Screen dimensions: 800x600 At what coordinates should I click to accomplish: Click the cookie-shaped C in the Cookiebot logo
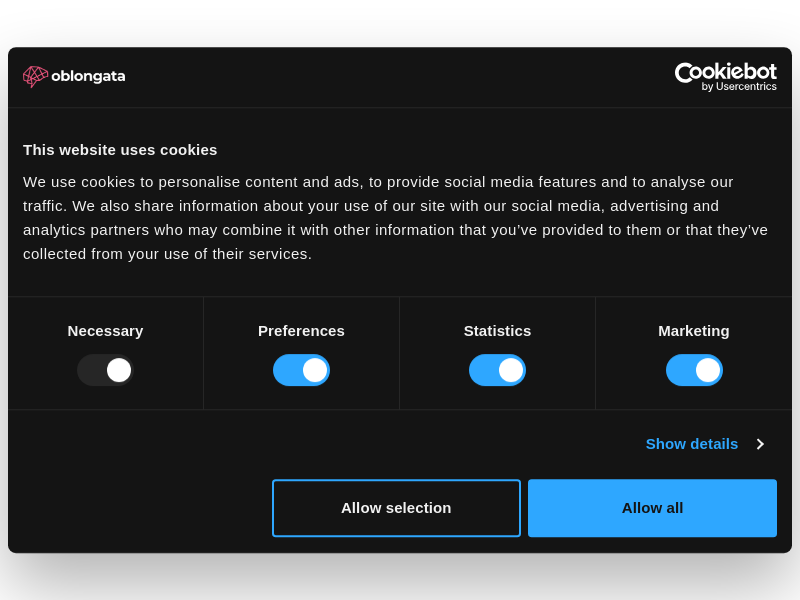pos(685,72)
